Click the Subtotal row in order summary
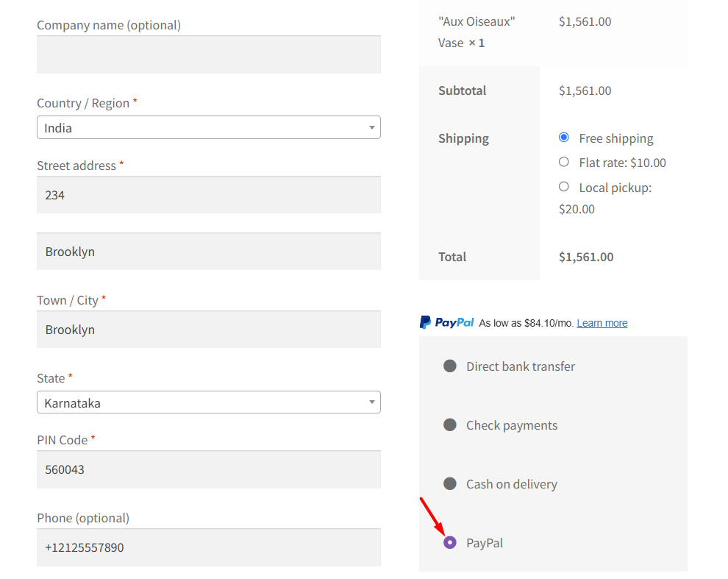Image resolution: width=728 pixels, height=579 pixels. (x=462, y=90)
